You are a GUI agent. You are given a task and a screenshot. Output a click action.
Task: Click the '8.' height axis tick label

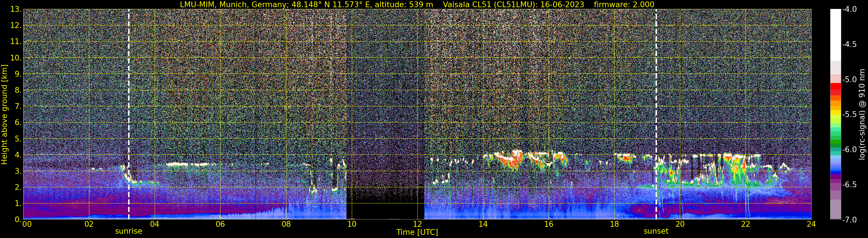pyautogui.click(x=18, y=90)
